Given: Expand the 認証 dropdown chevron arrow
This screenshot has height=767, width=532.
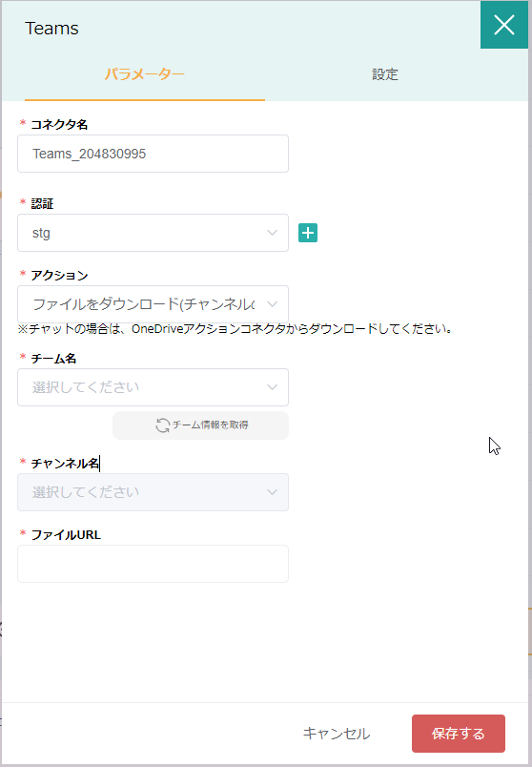Looking at the screenshot, I should pyautogui.click(x=272, y=233).
